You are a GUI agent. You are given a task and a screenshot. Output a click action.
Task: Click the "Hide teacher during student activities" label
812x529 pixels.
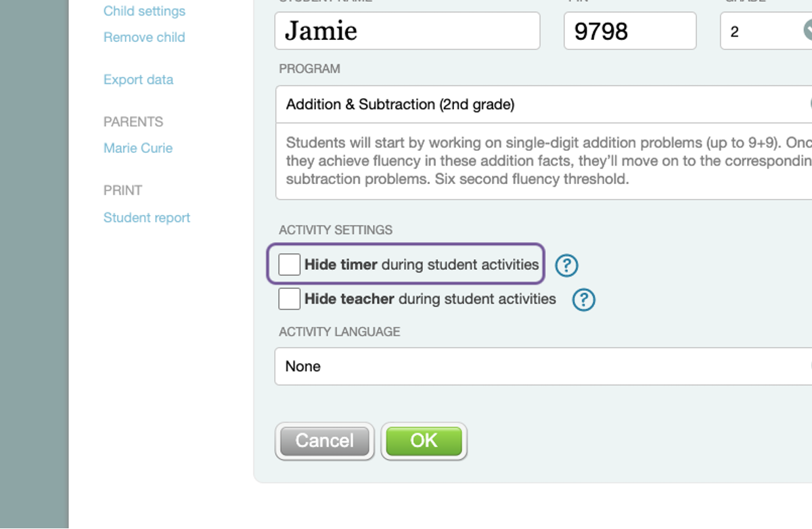[x=430, y=299]
